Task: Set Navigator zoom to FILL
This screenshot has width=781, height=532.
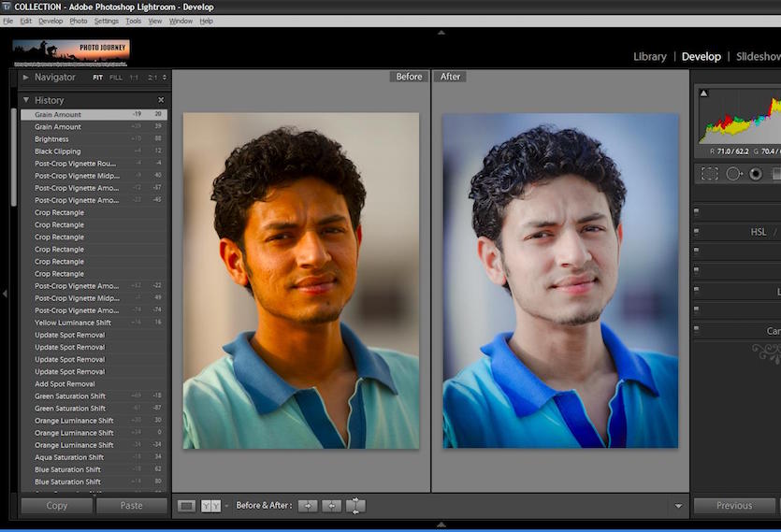Action: coord(116,78)
